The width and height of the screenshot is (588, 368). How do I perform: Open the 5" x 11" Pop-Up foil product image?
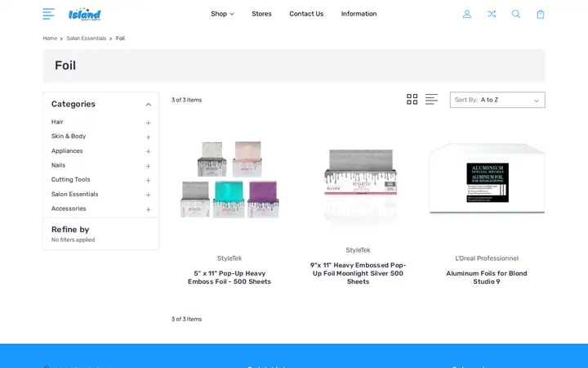(229, 179)
